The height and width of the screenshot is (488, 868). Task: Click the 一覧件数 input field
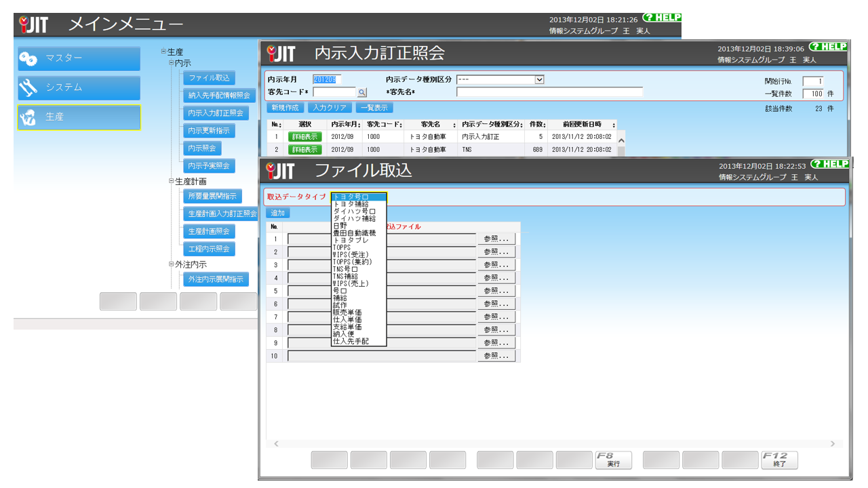pyautogui.click(x=813, y=94)
